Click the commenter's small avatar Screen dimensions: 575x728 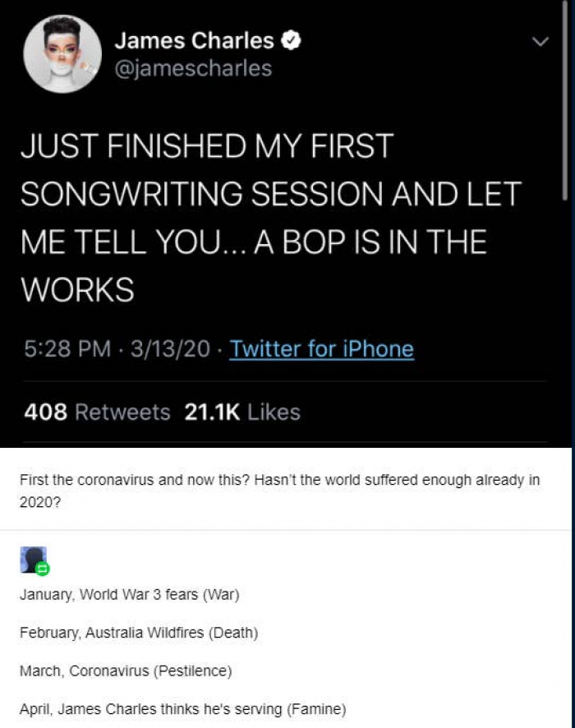[31, 559]
